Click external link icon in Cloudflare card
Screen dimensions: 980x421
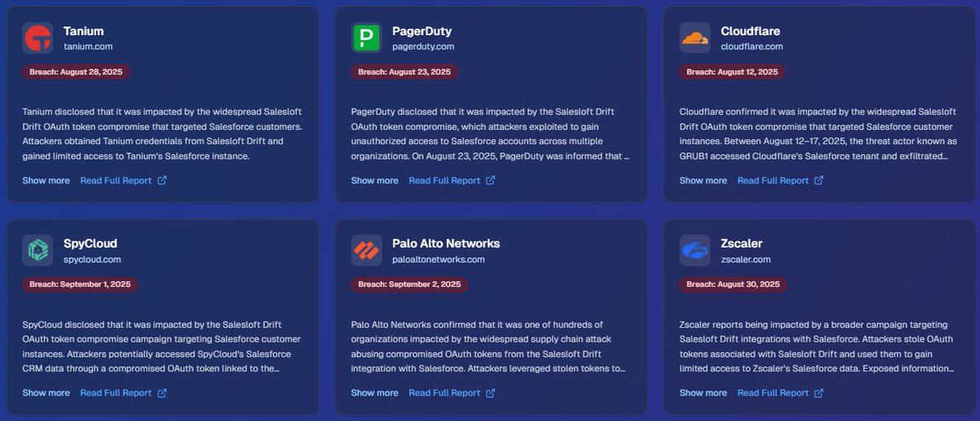tap(819, 181)
